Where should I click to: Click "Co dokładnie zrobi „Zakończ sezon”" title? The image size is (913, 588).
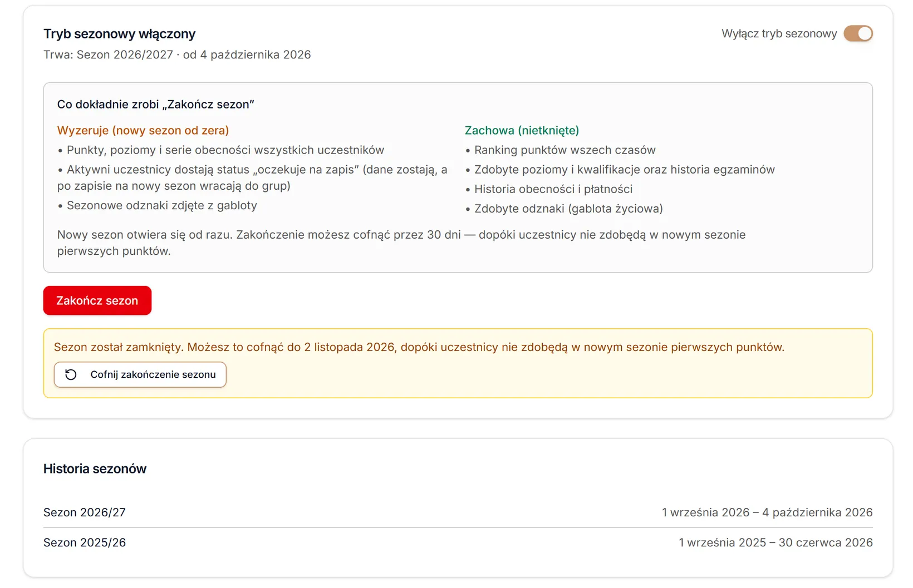coord(156,104)
